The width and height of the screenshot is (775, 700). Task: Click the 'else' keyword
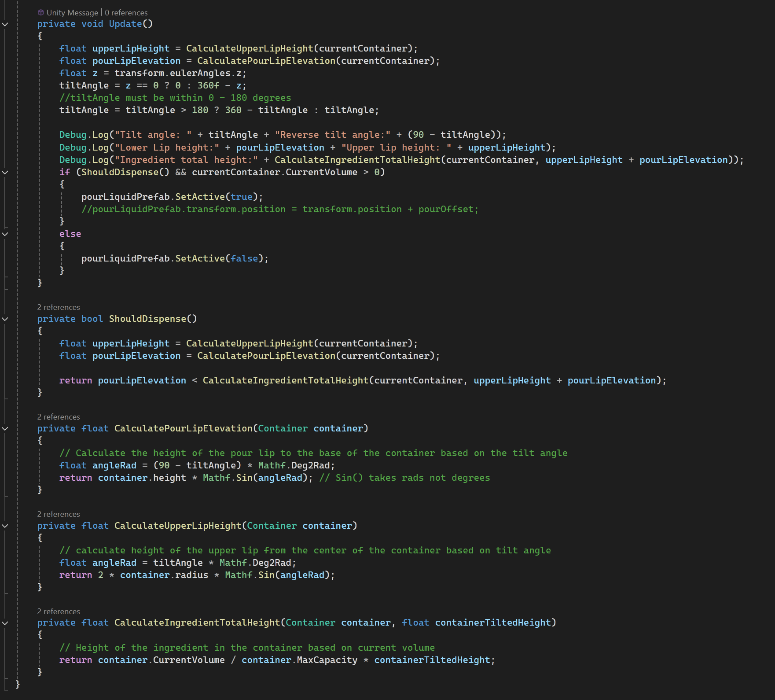[x=70, y=234]
